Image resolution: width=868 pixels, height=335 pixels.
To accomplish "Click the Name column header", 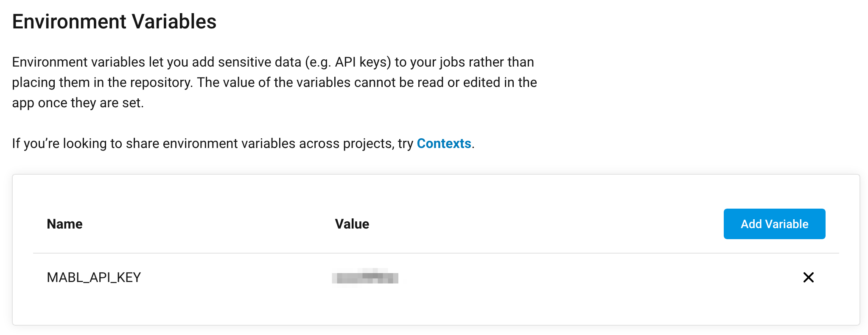I will 64,223.
